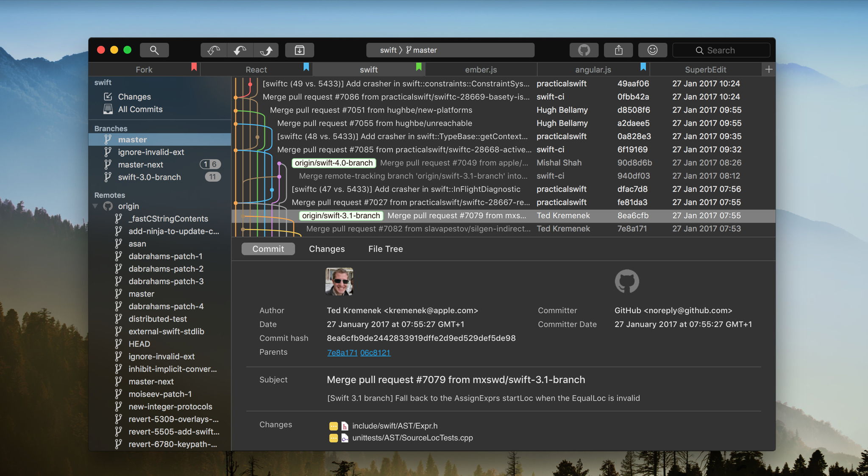Select _fastCStringContents remote branch

[168, 219]
